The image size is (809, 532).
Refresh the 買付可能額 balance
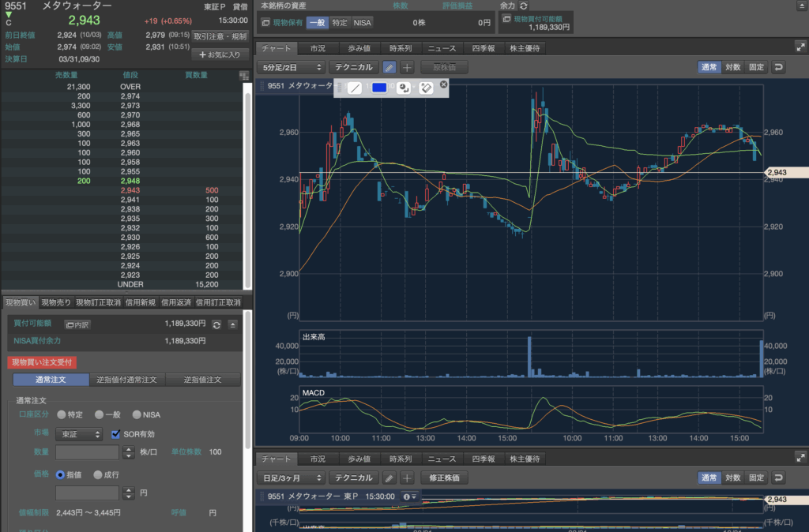[x=216, y=324]
